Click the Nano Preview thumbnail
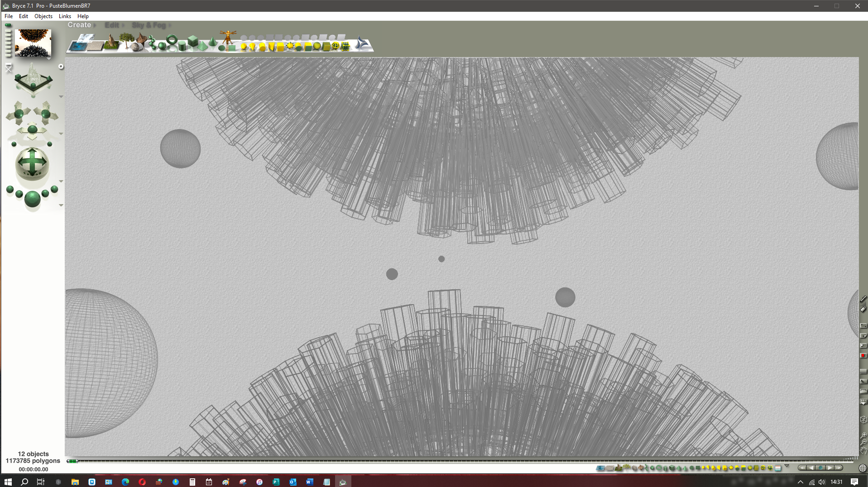This screenshot has height=487, width=868. [x=33, y=43]
